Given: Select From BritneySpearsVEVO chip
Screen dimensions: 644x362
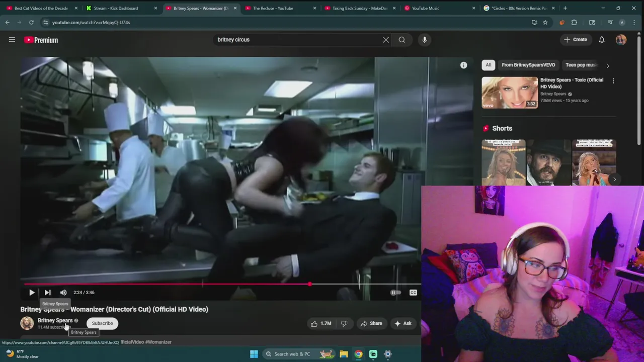Looking at the screenshot, I should (x=528, y=65).
